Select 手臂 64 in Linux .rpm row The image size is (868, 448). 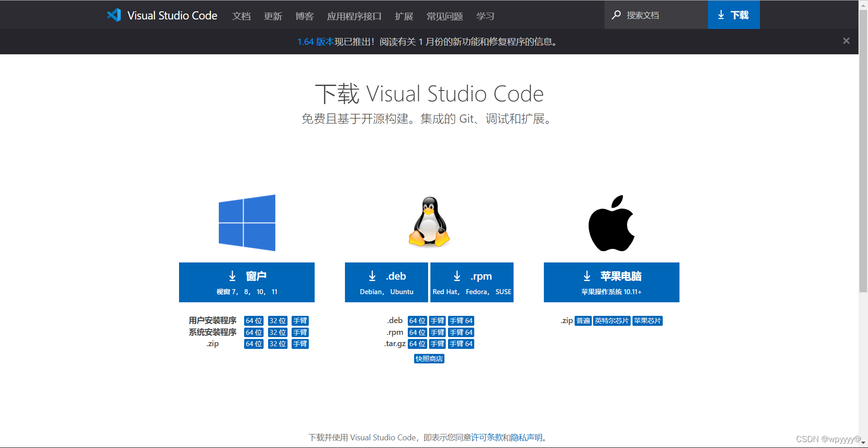pos(461,333)
